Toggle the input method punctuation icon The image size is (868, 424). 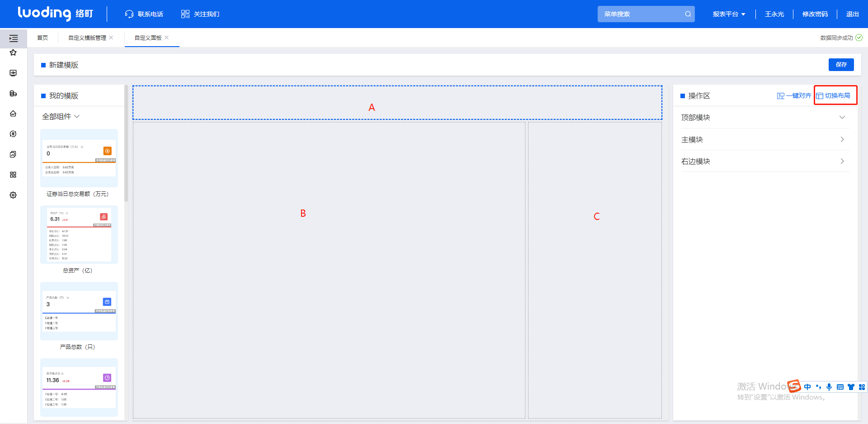(x=818, y=387)
